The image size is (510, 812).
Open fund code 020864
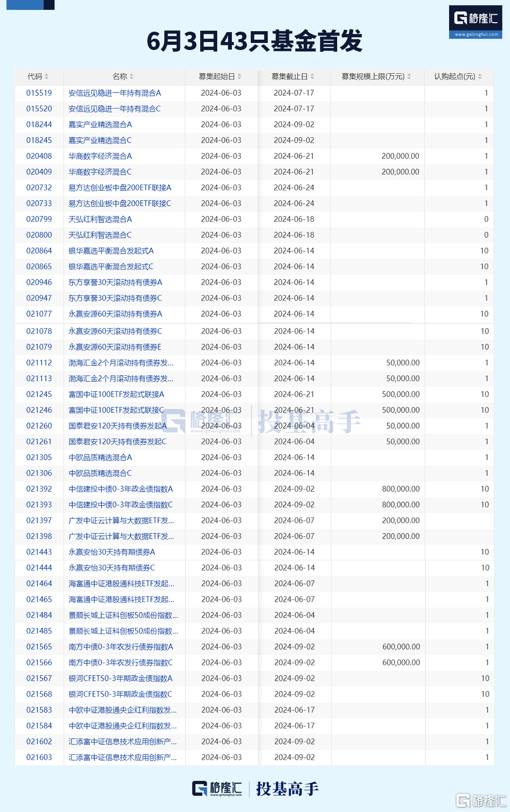(39, 251)
